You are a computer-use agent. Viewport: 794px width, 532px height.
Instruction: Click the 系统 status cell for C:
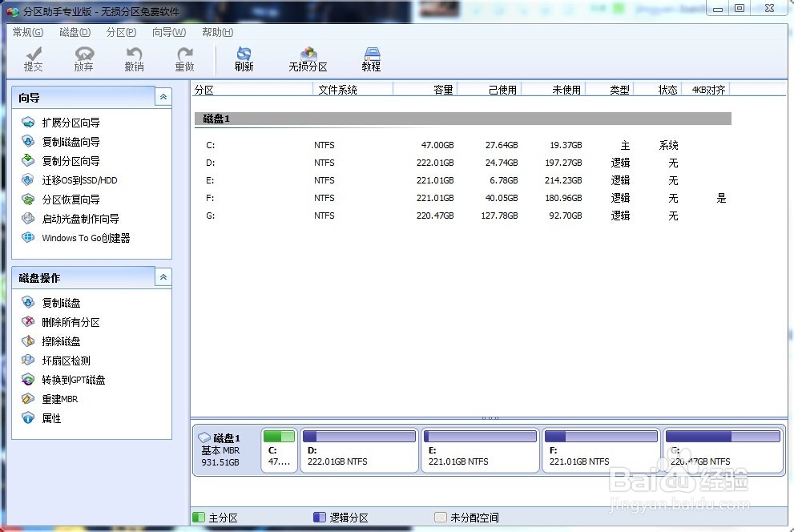pyautogui.click(x=668, y=145)
